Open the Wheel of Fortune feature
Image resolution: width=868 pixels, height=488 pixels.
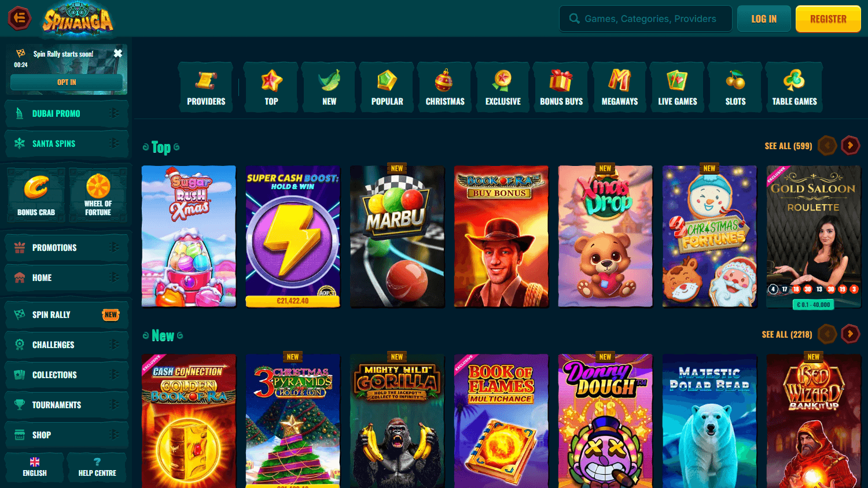pyautogui.click(x=98, y=194)
